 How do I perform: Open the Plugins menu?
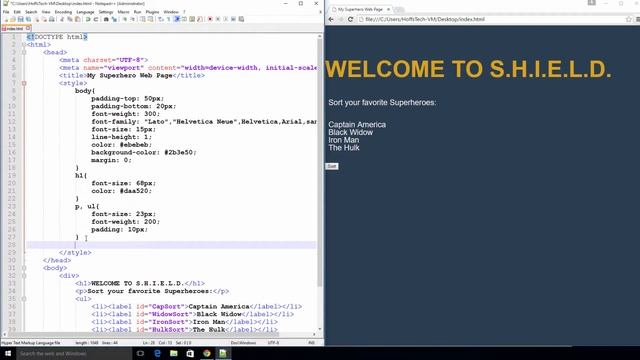pos(152,12)
